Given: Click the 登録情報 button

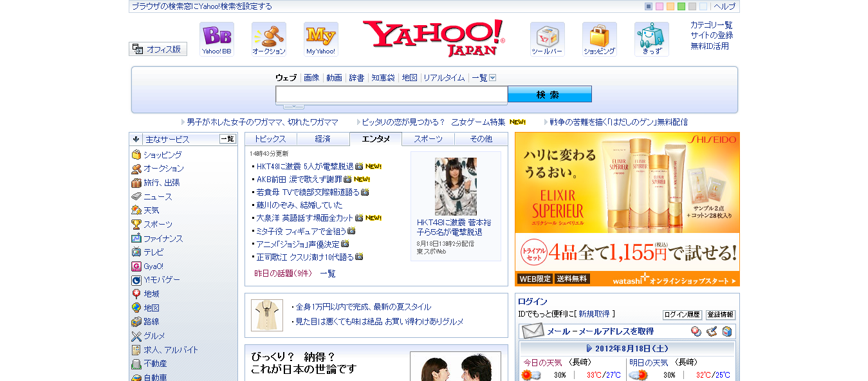Looking at the screenshot, I should pyautogui.click(x=721, y=315).
